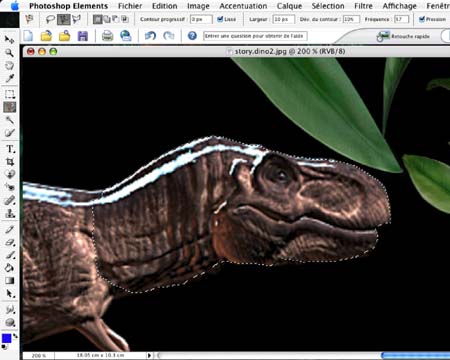The height and width of the screenshot is (360, 450).
Task: Open the Affichage menu
Action: point(400,6)
